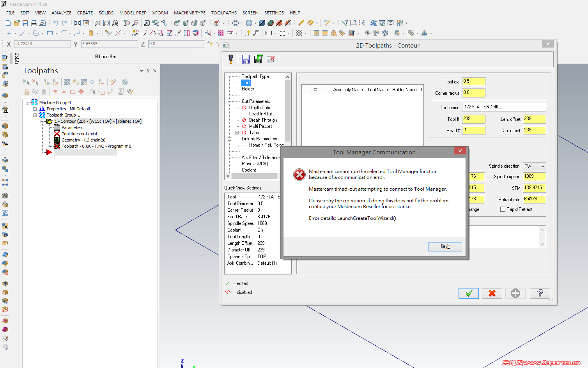Collapse the Cut Parameters tree node
This screenshot has width=588, height=368.
[230, 101]
